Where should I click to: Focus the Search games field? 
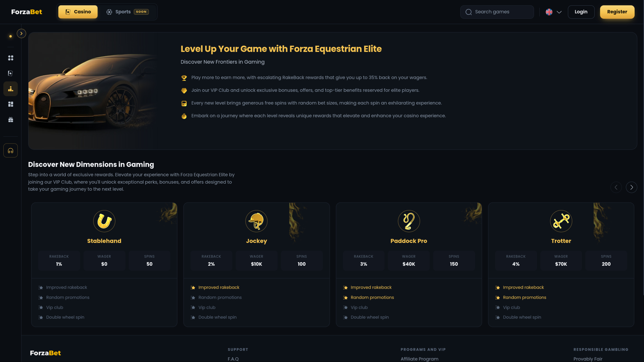pyautogui.click(x=497, y=12)
